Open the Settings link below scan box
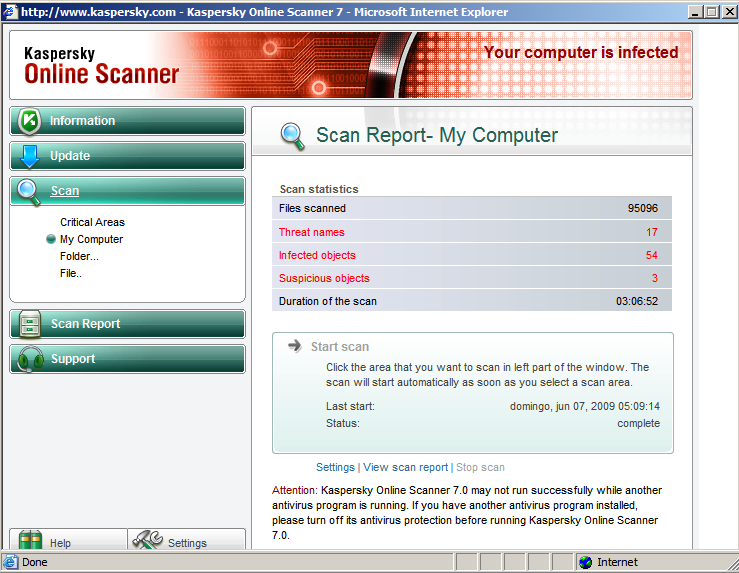The image size is (739, 573). (x=335, y=467)
